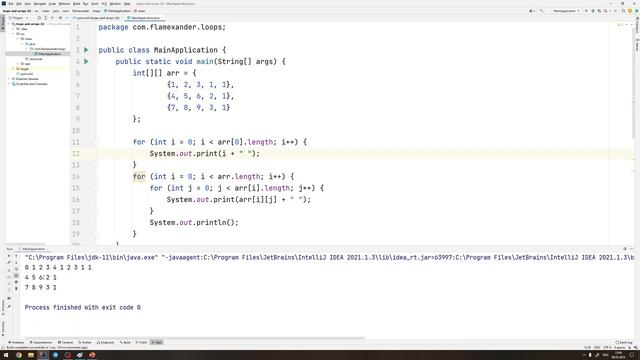Open Run panel settings gear
Viewport: 640px width, 360px height.
point(625,249)
